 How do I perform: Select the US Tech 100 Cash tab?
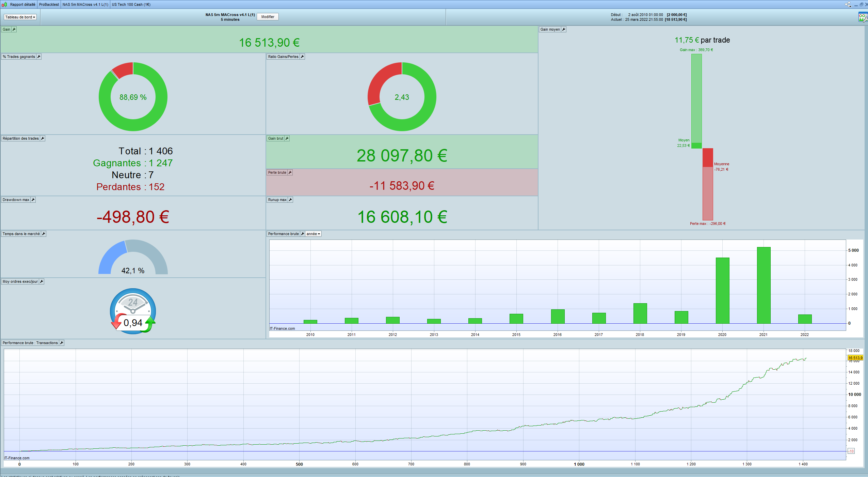(131, 4)
